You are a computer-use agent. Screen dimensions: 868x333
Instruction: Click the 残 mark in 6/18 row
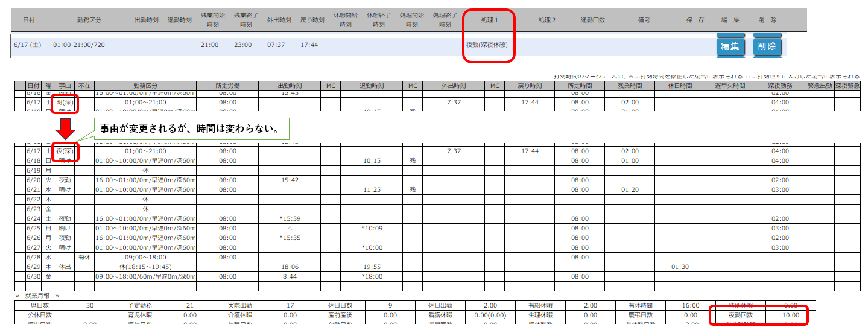[x=413, y=161]
